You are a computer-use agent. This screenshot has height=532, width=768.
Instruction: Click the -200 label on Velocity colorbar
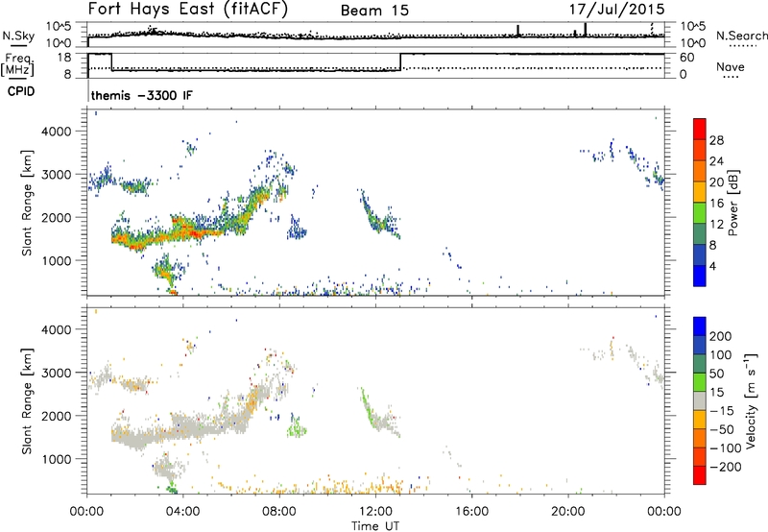pos(725,467)
